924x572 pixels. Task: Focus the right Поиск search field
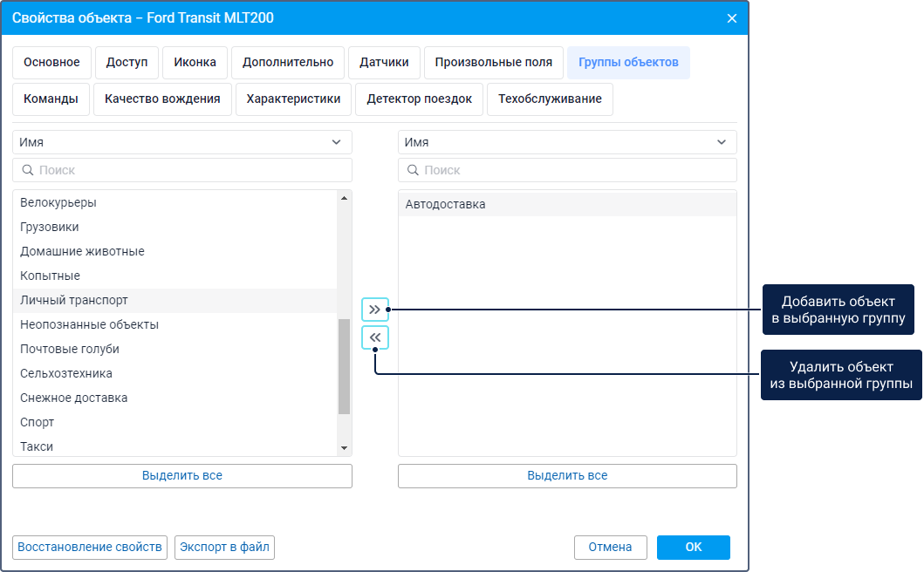click(567, 170)
